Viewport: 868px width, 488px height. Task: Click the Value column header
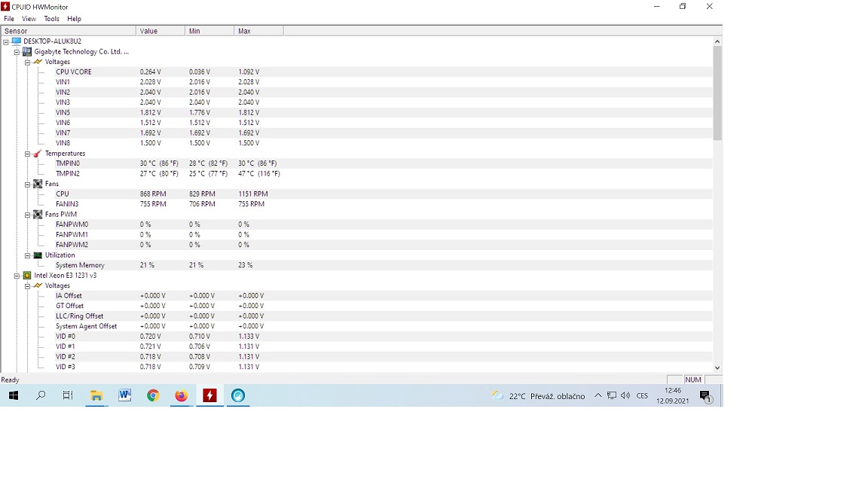pos(160,31)
